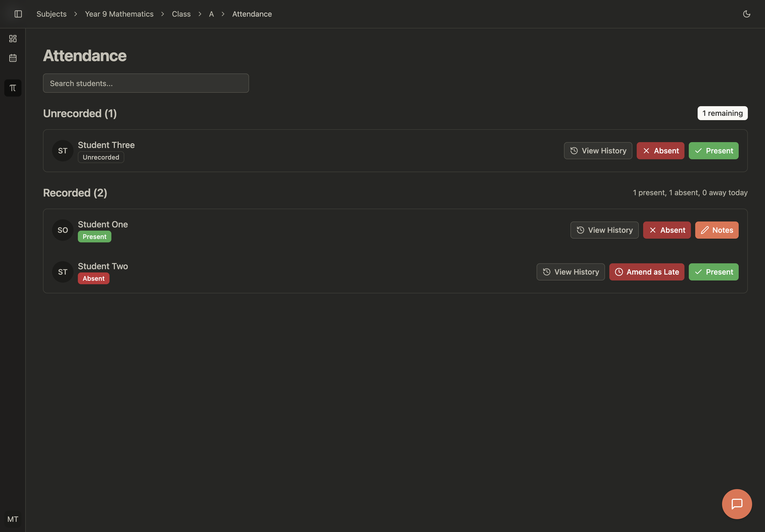Click Student One's SO avatar
Screen dimensions: 765x532
coord(63,230)
